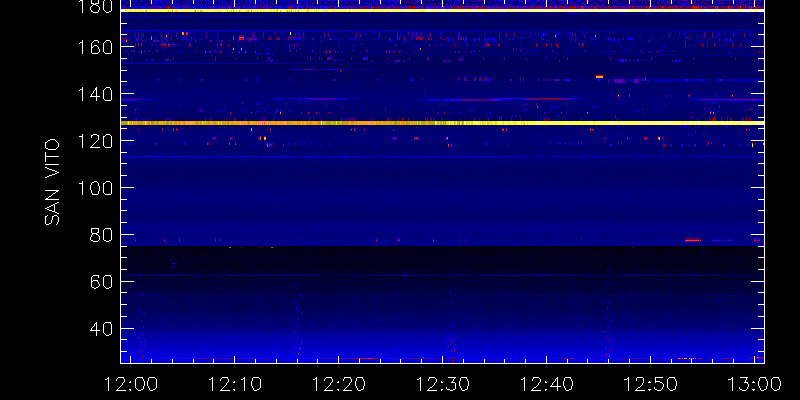Click the 12:30 time axis label
Image resolution: width=800 pixels, height=400 pixels.
[x=442, y=384]
